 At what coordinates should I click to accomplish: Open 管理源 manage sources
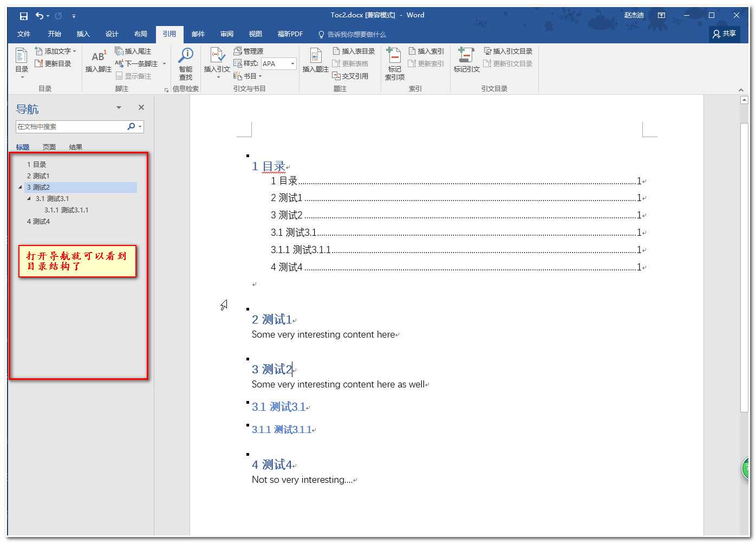tap(249, 51)
